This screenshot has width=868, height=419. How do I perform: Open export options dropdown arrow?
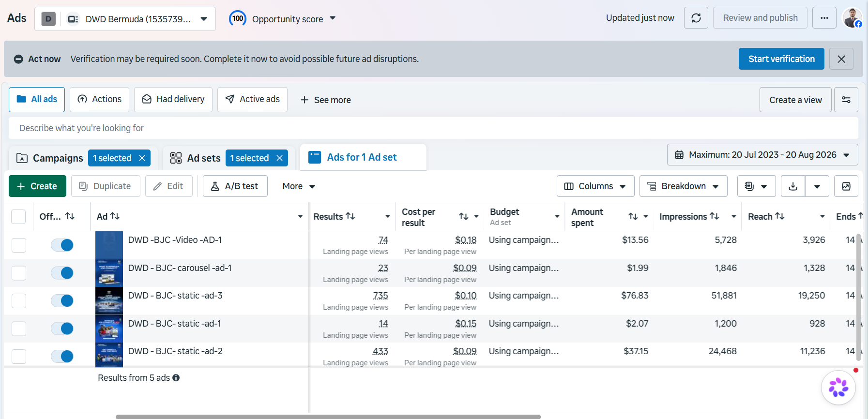(817, 186)
